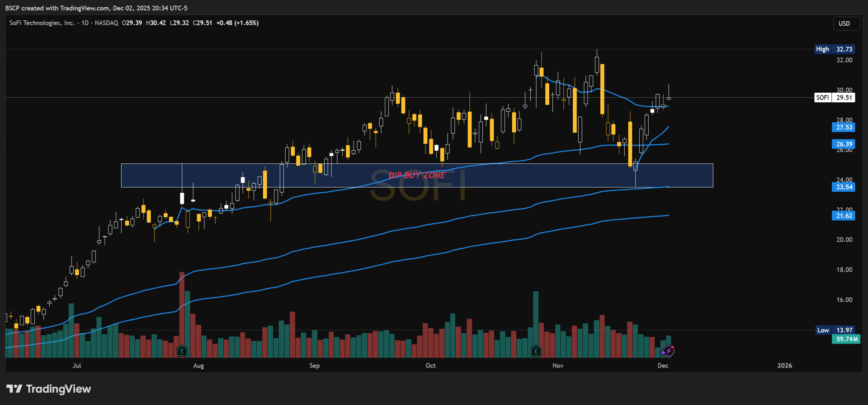Click the 18.00 price axis value

click(x=844, y=270)
